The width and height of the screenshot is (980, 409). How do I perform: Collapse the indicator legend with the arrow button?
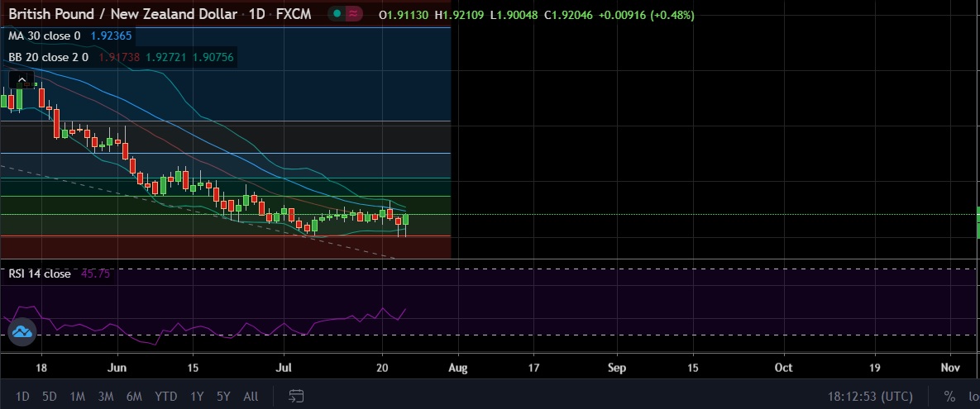pyautogui.click(x=22, y=80)
